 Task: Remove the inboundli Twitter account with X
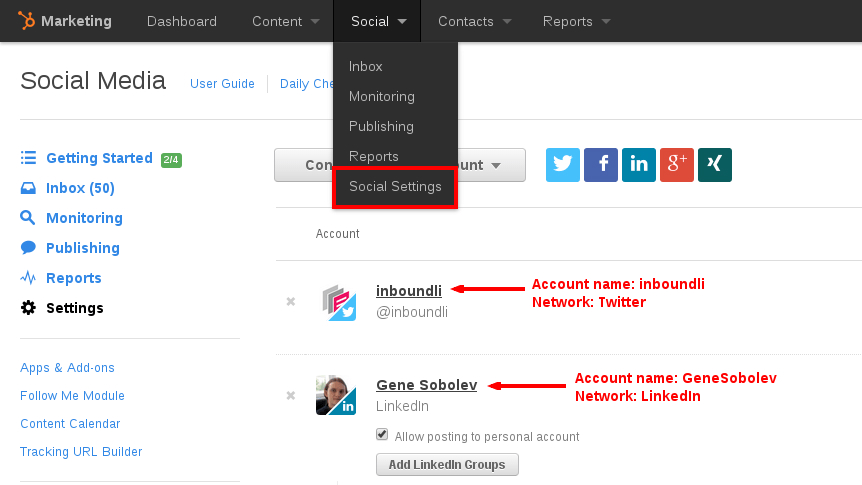(291, 301)
